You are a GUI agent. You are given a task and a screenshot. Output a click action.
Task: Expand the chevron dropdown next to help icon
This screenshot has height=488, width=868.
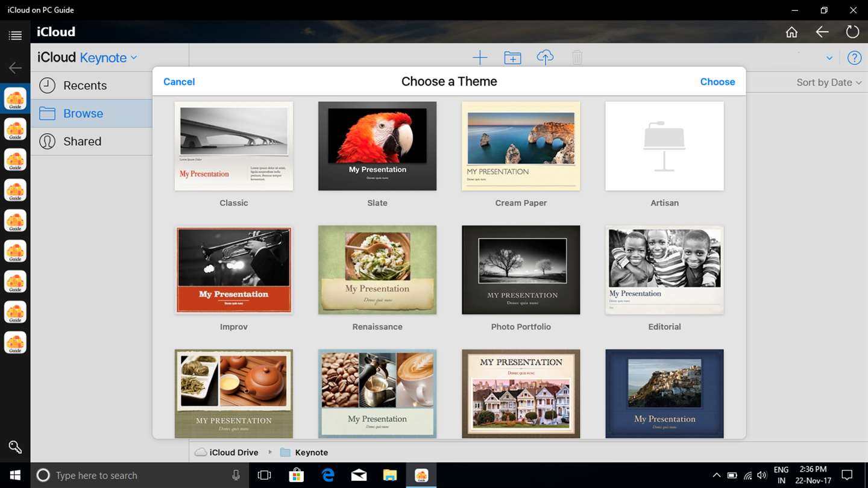coord(829,58)
